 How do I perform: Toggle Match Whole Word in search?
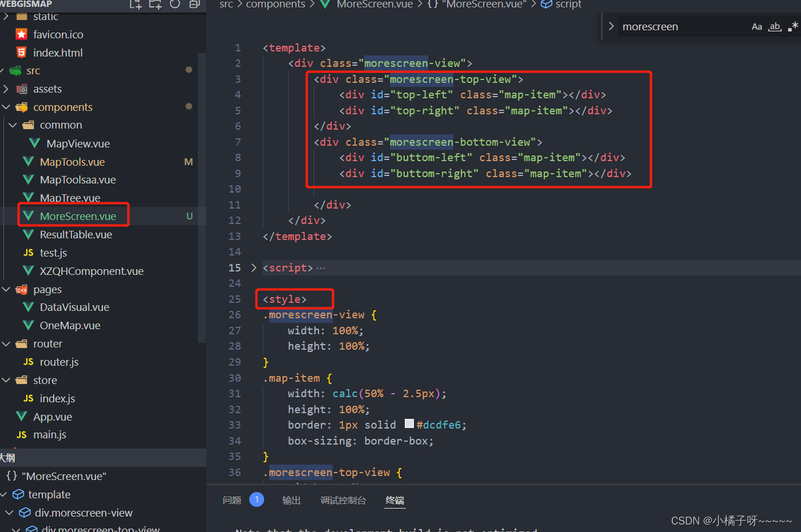click(775, 26)
